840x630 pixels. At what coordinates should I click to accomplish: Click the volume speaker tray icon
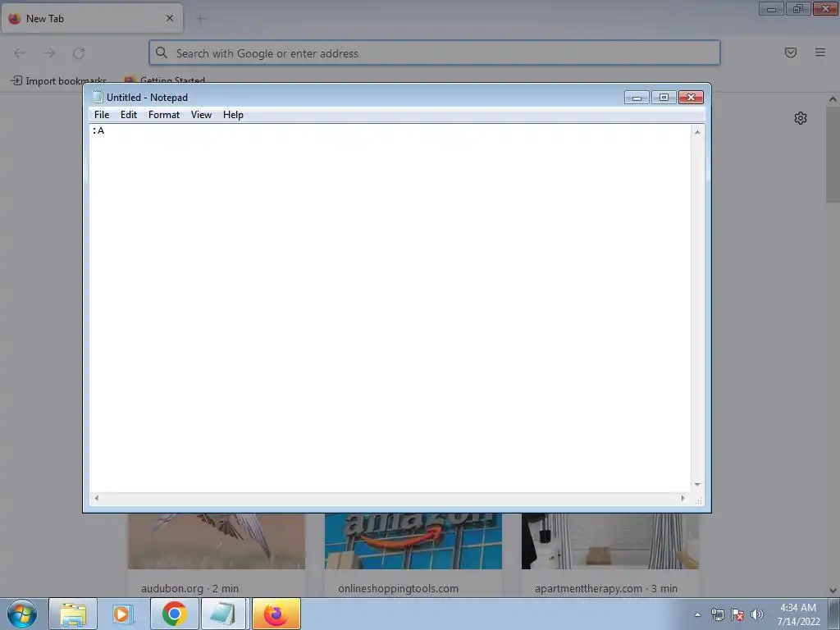click(757, 614)
